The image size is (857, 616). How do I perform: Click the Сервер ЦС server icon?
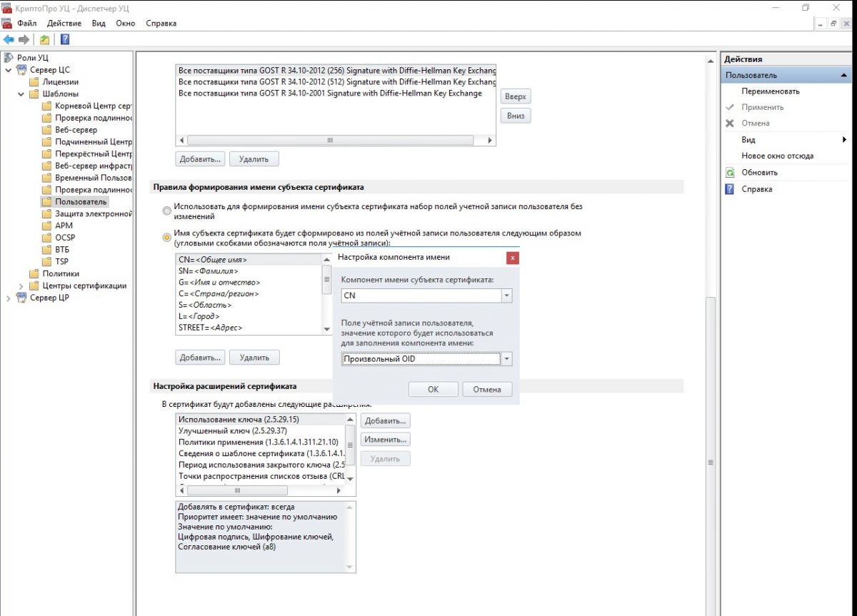pos(21,70)
